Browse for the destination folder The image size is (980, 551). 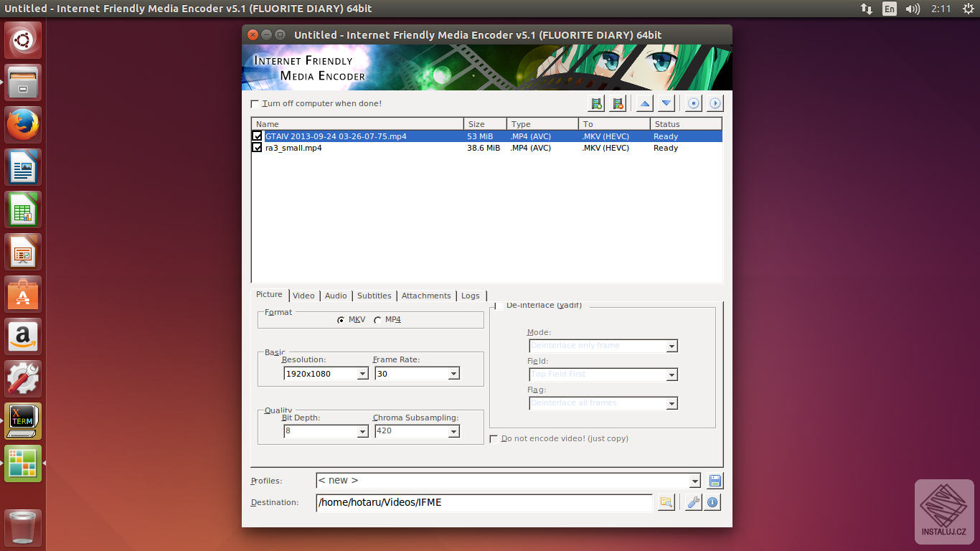666,502
